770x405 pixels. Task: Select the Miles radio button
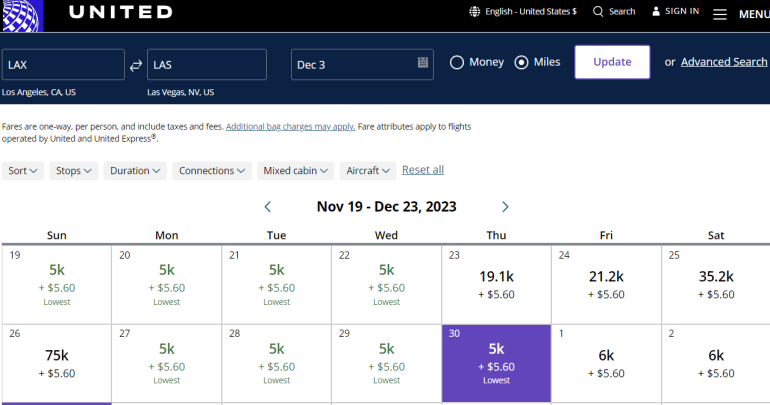tap(521, 62)
